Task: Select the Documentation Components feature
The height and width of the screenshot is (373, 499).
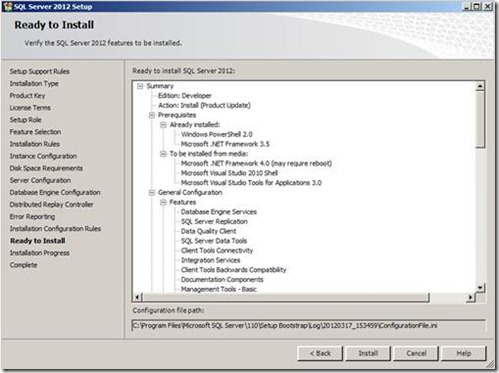Action: click(222, 279)
